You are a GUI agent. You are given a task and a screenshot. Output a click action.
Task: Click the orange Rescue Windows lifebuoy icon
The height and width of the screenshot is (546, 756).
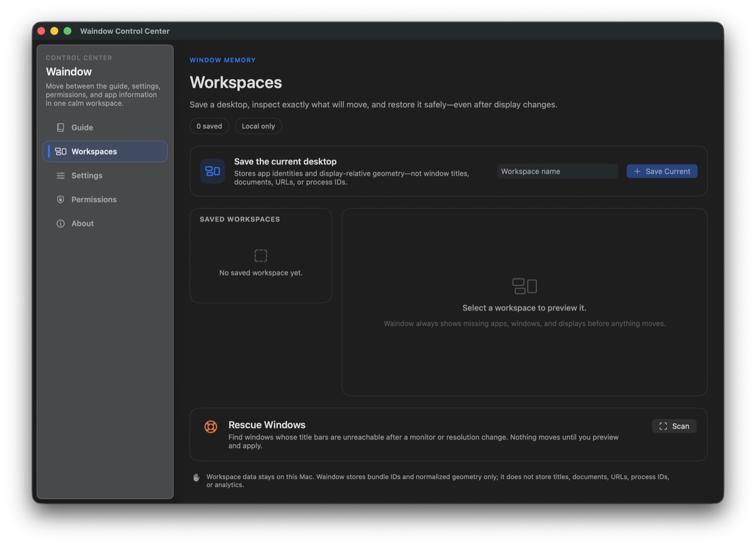coord(211,426)
